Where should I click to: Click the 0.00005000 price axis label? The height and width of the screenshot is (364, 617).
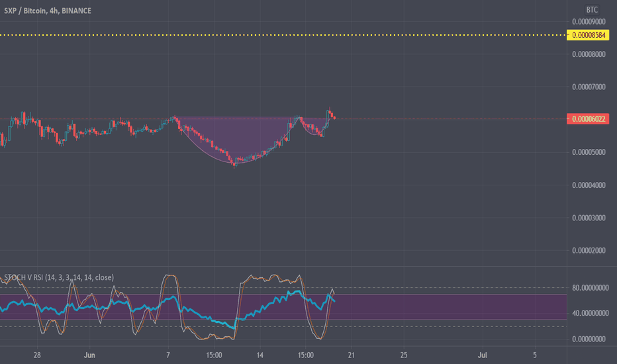589,152
